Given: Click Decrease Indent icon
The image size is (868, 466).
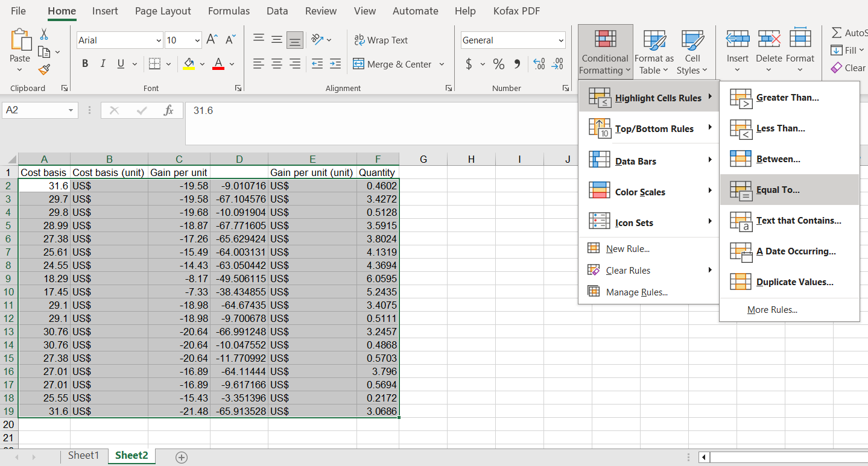Looking at the screenshot, I should click(317, 64).
